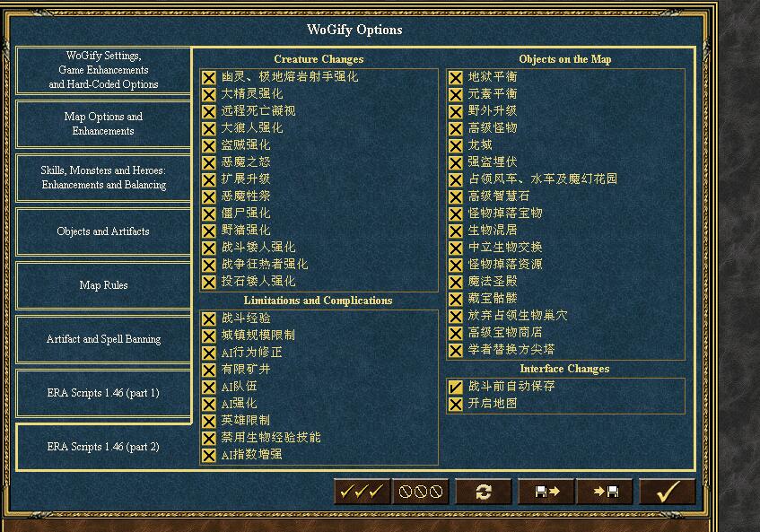The width and height of the screenshot is (760, 532).
Task: Click the triple-checkmark select all button
Action: click(x=362, y=492)
